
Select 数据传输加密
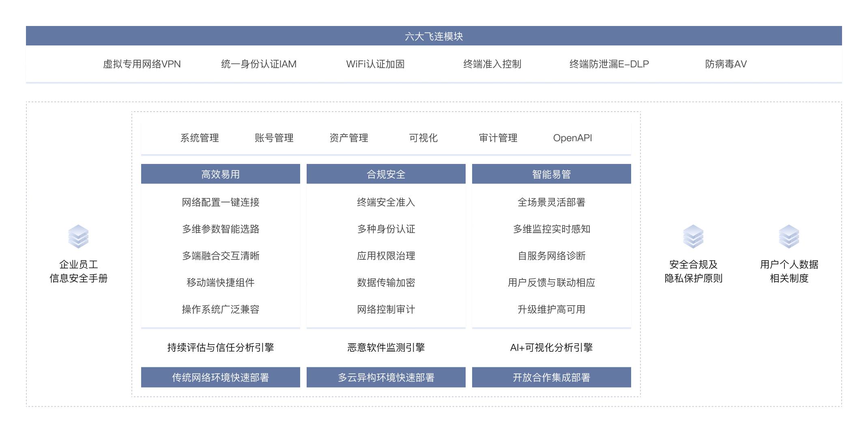(386, 282)
